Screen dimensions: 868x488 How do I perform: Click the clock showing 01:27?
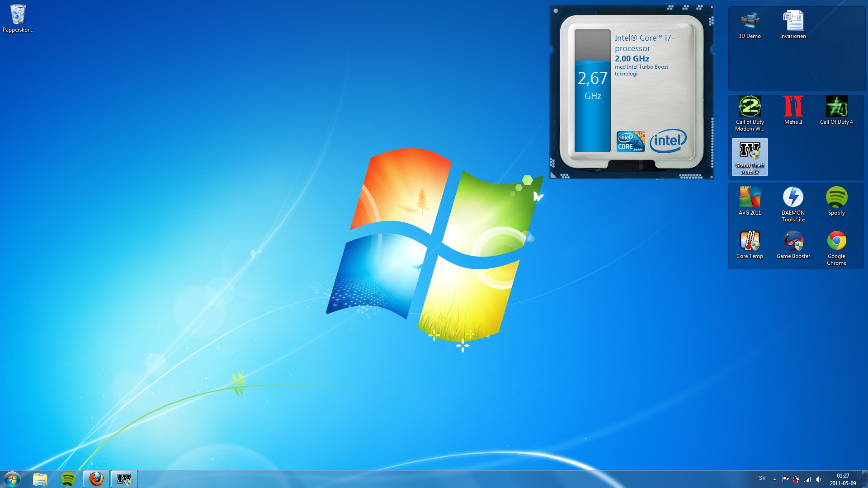coord(843,479)
